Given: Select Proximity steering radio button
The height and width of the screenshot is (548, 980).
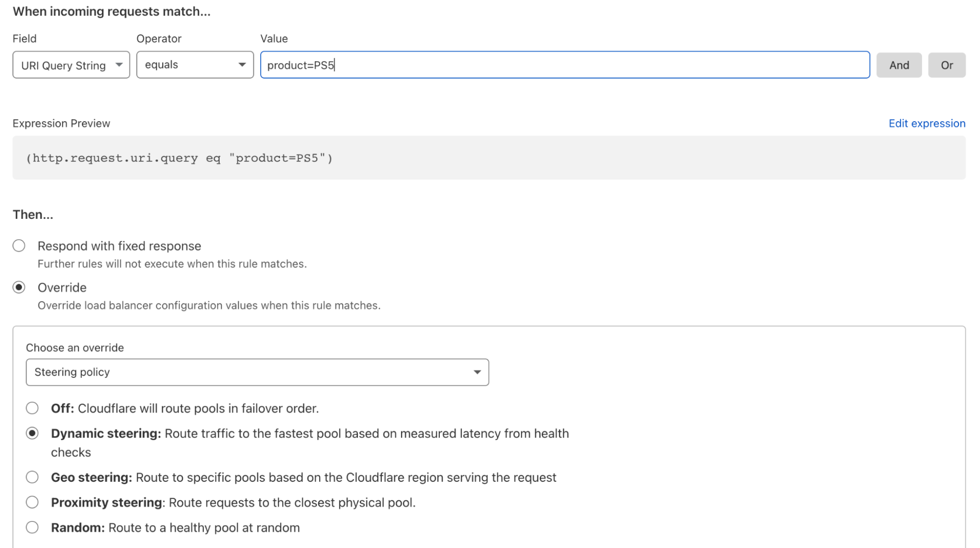Looking at the screenshot, I should point(32,502).
